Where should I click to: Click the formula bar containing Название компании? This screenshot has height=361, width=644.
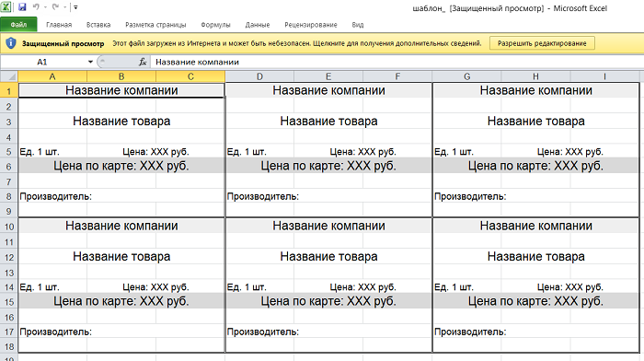tap(397, 62)
